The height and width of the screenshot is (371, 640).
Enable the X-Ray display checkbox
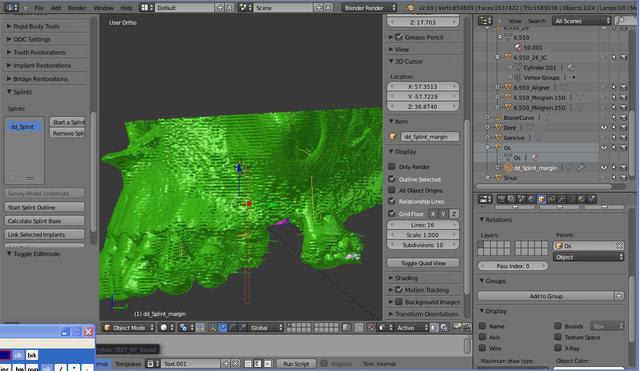point(558,348)
